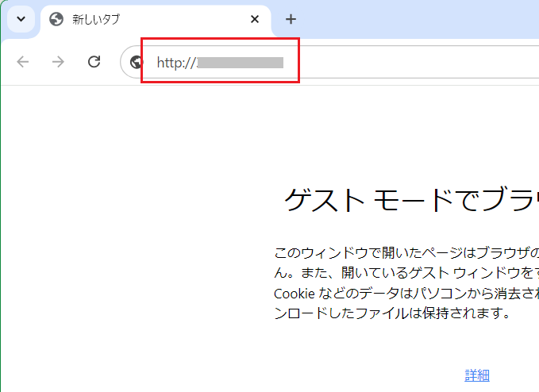Open a new tab with plus button

coord(291,19)
